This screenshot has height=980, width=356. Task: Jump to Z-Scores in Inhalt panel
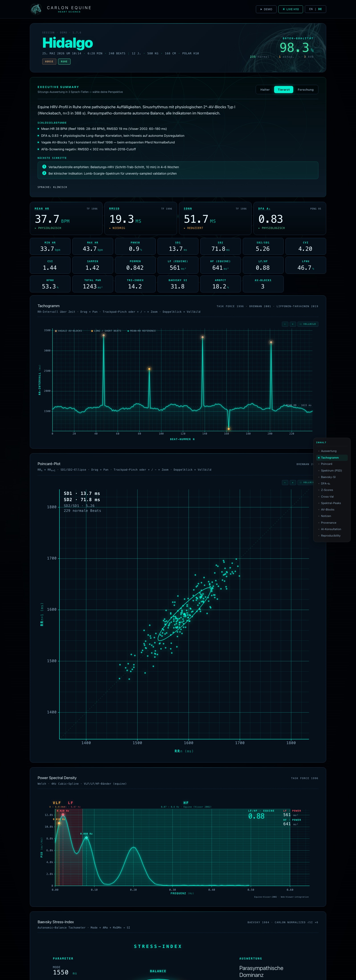pos(332,490)
